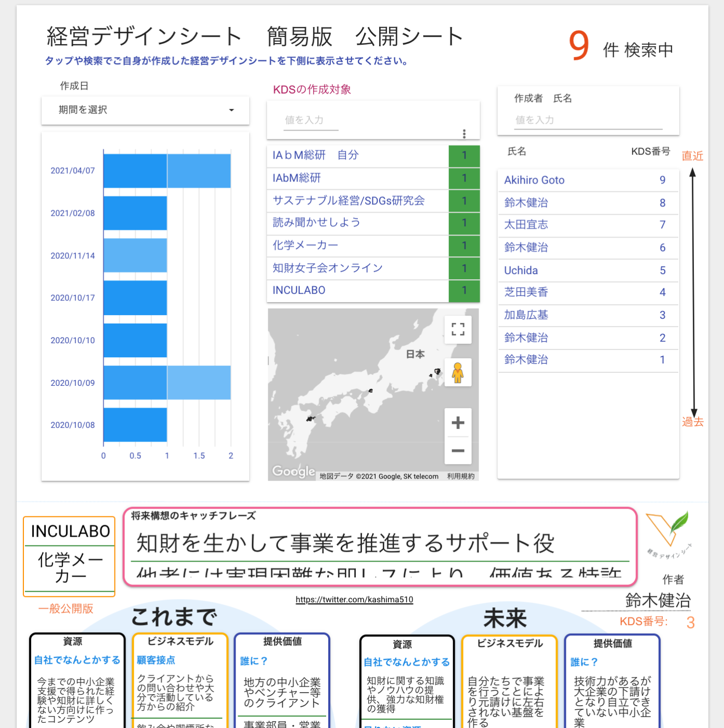Screen dimensions: 724x728
Task: Open the three-dot options menu for KDS filter
Action: [x=464, y=134]
